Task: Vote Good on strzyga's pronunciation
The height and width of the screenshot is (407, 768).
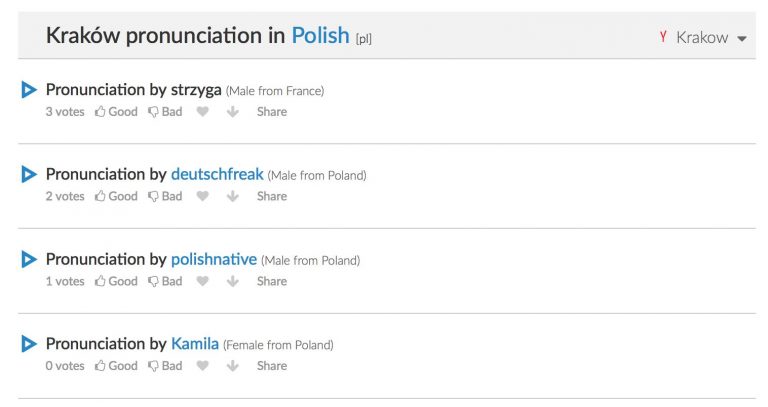Action: click(116, 112)
